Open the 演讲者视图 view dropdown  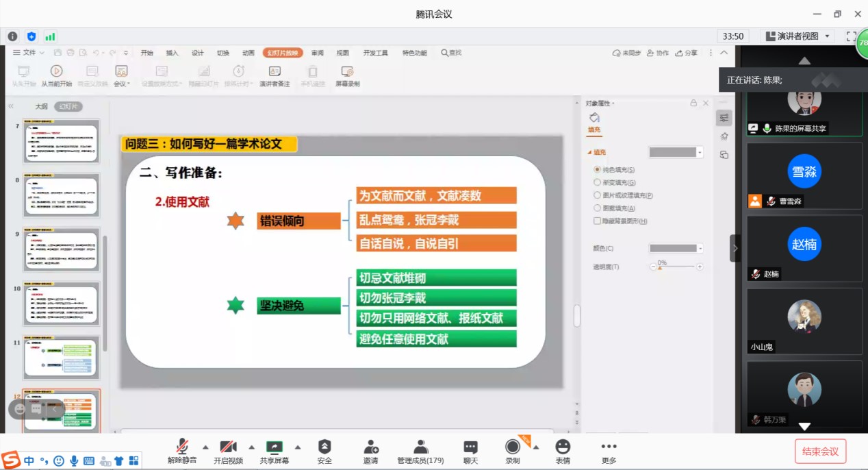798,36
